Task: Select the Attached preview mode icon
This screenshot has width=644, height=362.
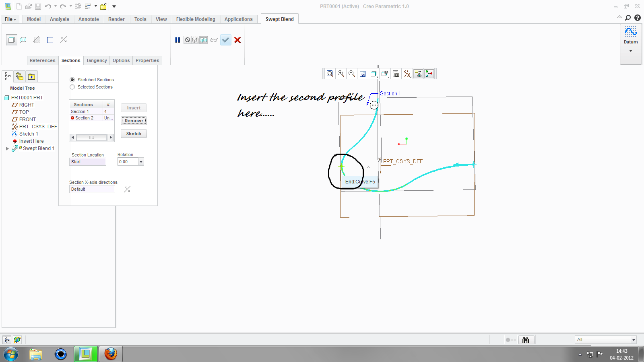Action: point(204,40)
